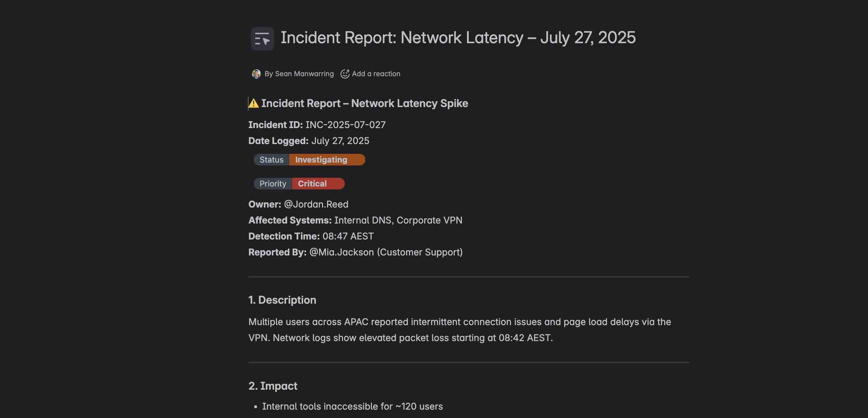The image size is (868, 418).
Task: Click the 'Priority' label badge
Action: pos(273,184)
